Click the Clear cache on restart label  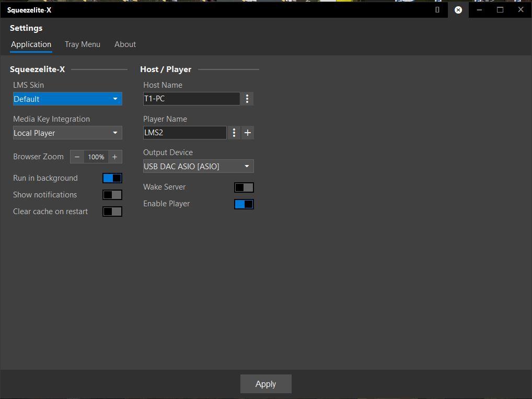(51, 212)
